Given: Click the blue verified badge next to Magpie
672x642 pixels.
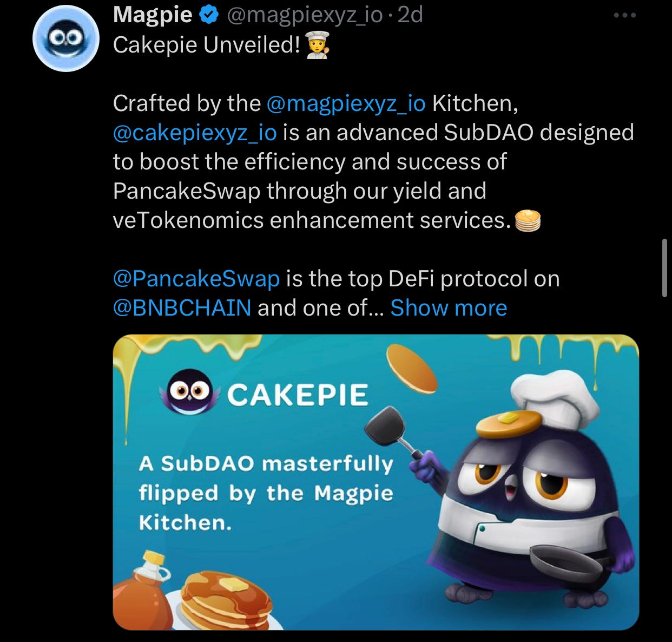Looking at the screenshot, I should point(209,15).
